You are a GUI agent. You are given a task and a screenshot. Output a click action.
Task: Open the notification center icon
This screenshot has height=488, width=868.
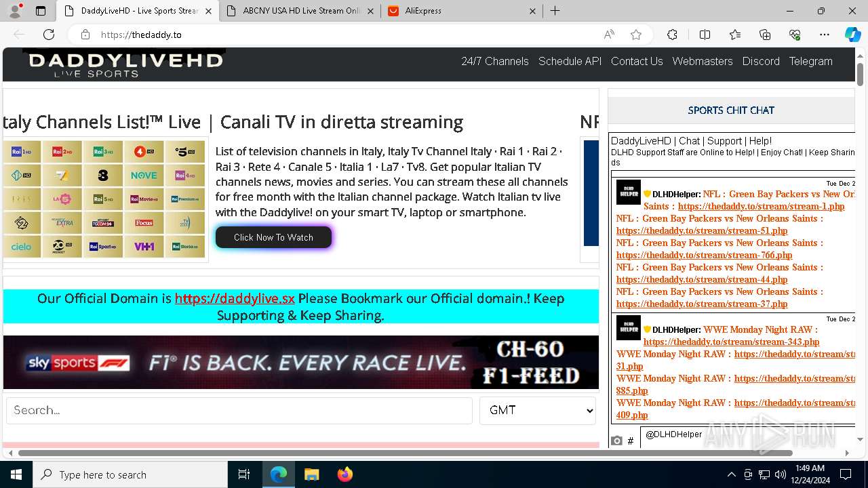coord(846,474)
